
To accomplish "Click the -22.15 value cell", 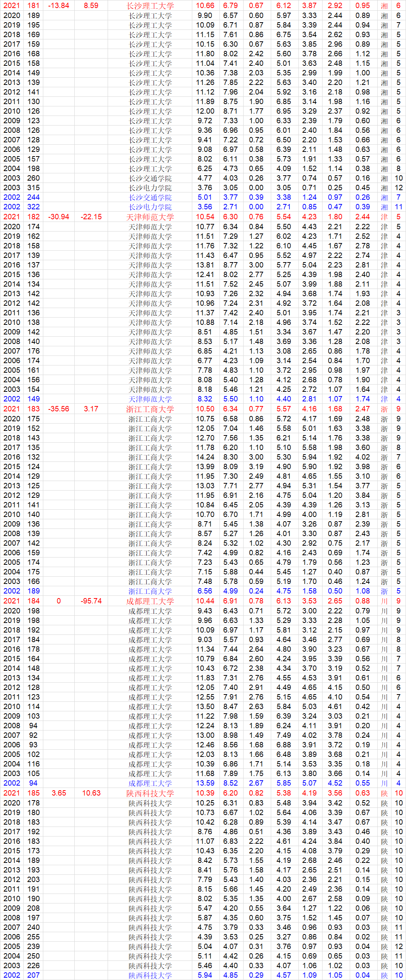I will pyautogui.click(x=91, y=217).
